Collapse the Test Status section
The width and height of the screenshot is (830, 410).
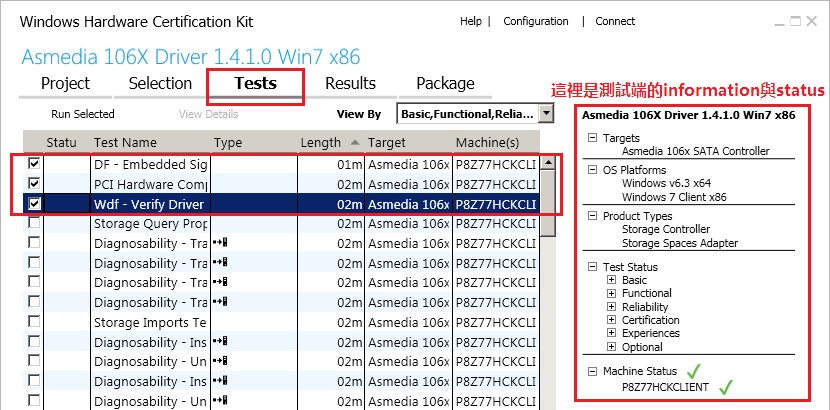592,267
